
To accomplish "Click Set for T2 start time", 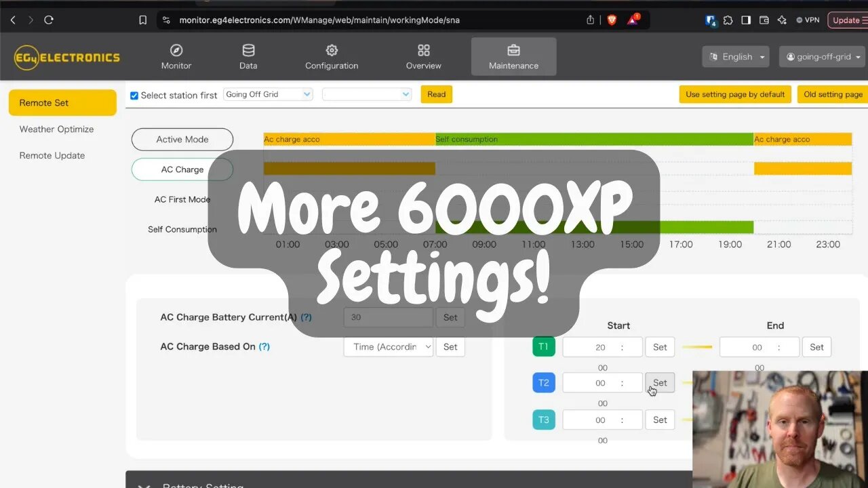I will [x=660, y=383].
